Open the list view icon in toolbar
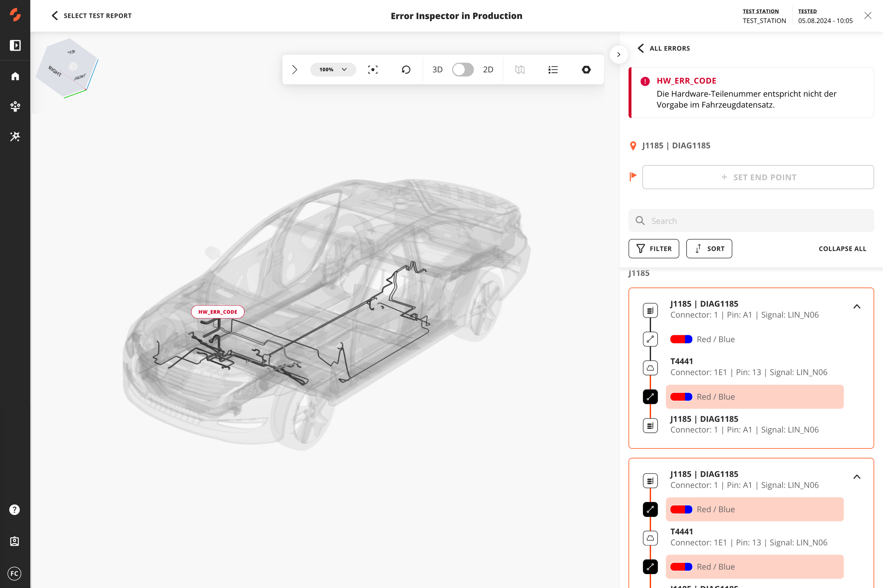 tap(553, 70)
